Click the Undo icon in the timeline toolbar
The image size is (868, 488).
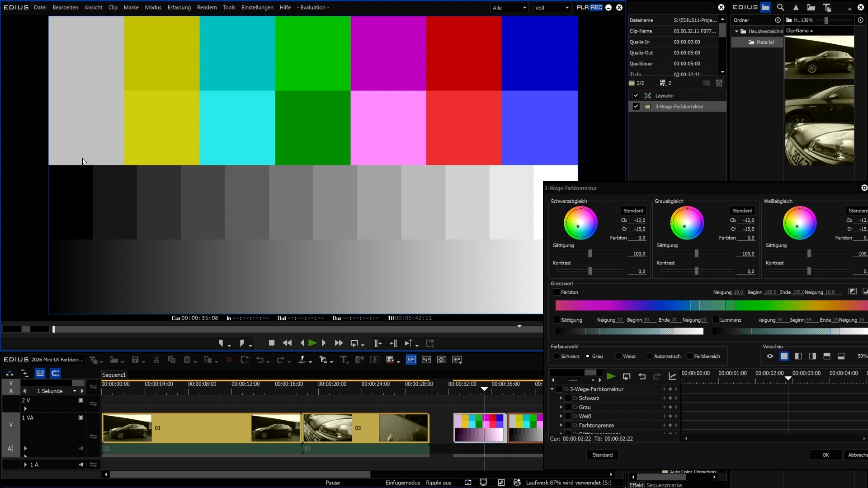coord(259,360)
